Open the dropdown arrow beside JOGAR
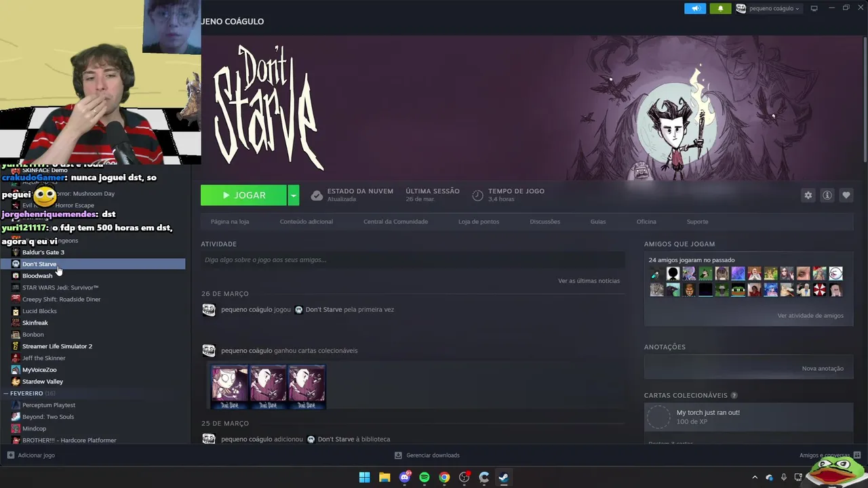 click(x=293, y=195)
